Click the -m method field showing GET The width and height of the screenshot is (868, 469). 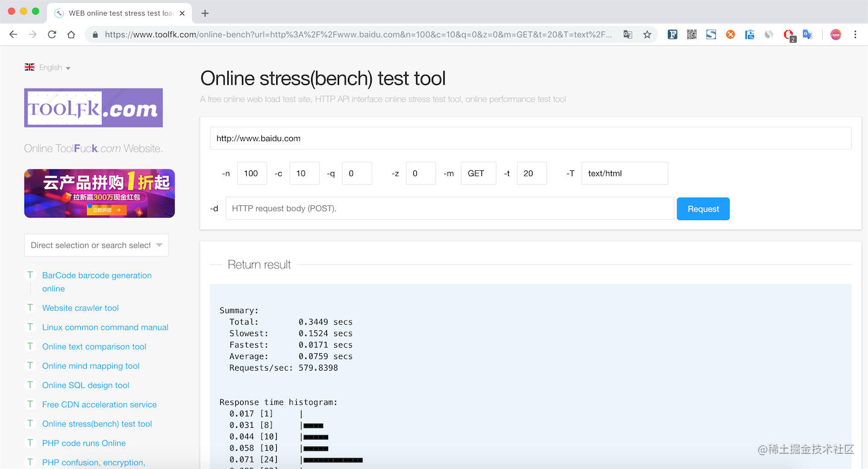coord(478,173)
